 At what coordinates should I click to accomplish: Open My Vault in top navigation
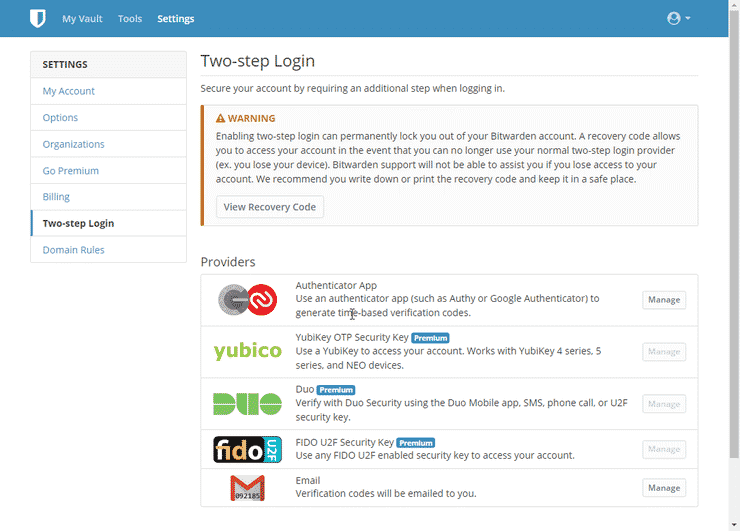click(82, 19)
